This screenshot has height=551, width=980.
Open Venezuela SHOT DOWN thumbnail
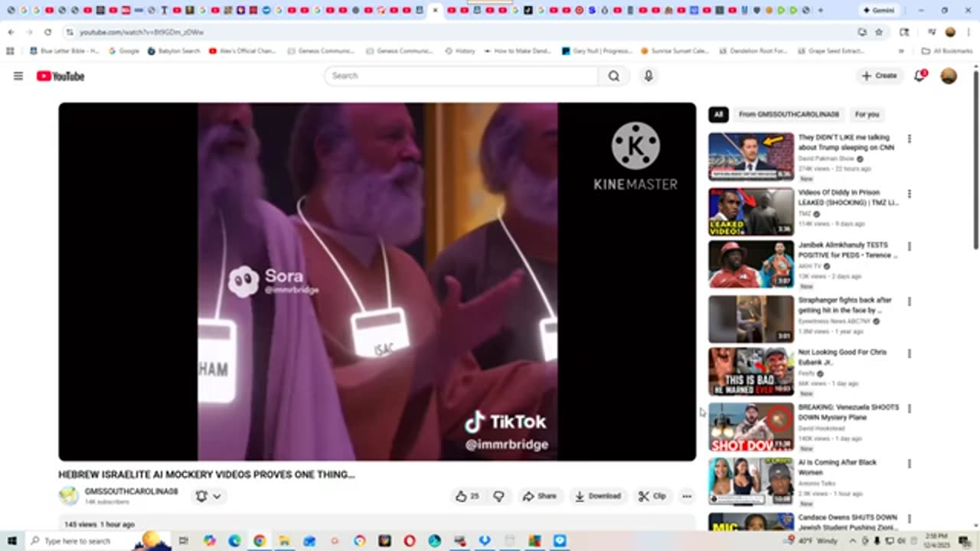click(751, 427)
